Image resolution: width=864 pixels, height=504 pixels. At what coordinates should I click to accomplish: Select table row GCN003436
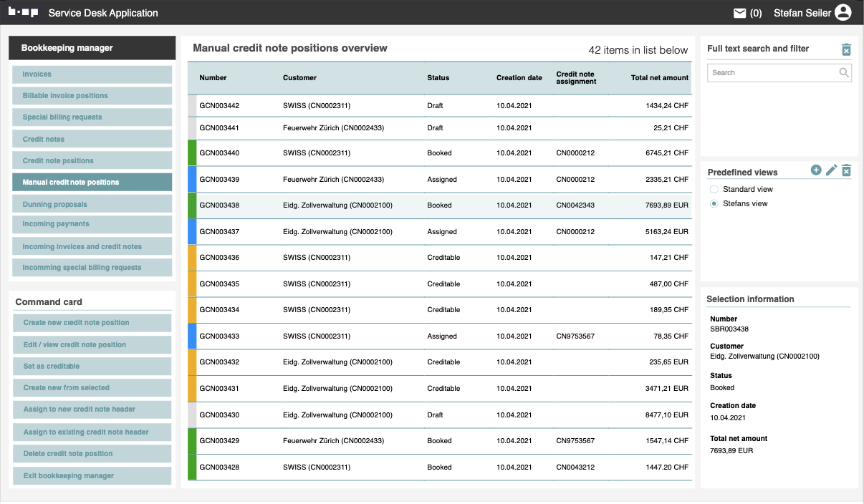coord(440,258)
